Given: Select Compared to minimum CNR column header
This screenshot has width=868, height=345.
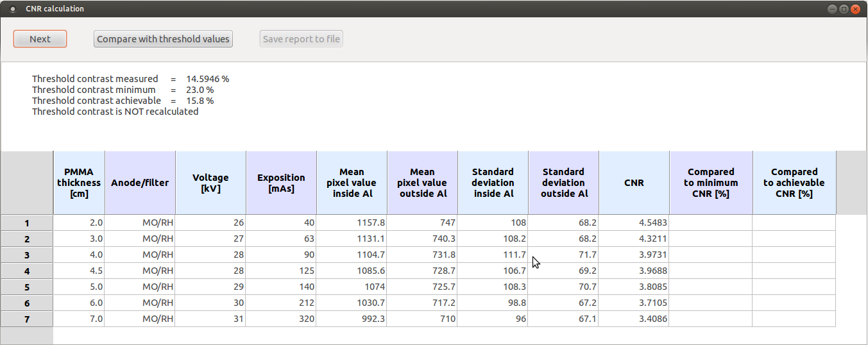Looking at the screenshot, I should (x=711, y=183).
